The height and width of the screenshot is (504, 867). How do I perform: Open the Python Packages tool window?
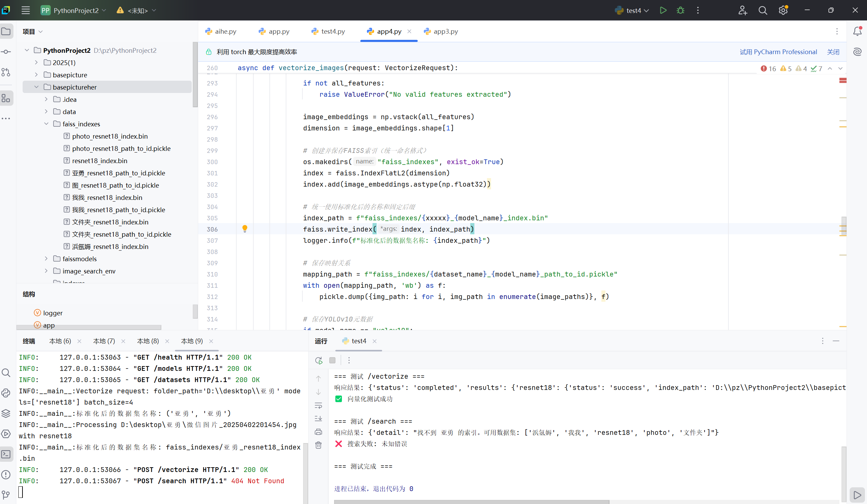pos(6,413)
